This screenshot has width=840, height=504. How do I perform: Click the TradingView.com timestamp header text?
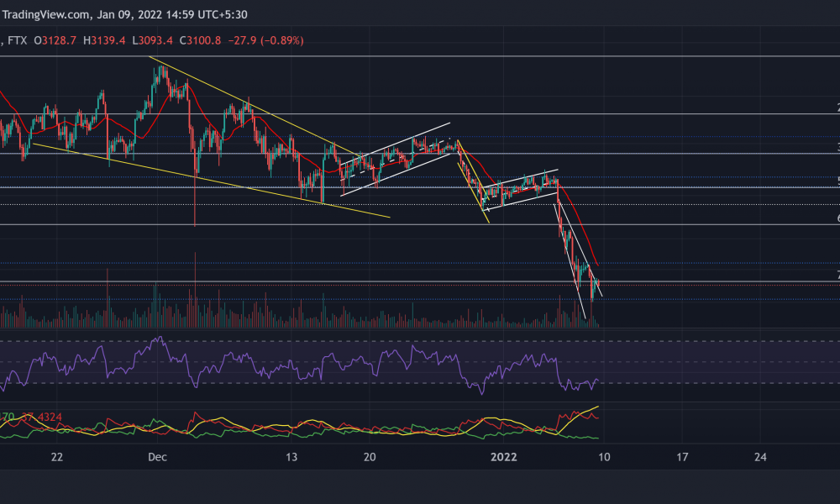tap(125, 14)
